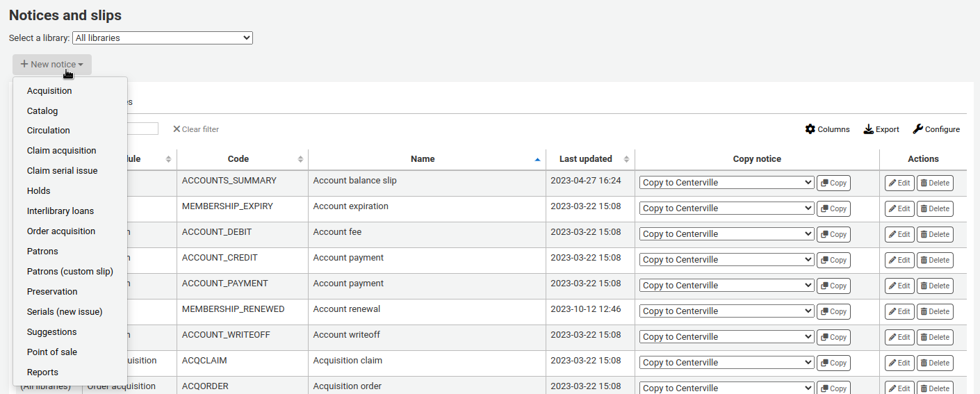
Task: Click Edit button for ACCOUNT_WRITEOFF
Action: pos(899,338)
